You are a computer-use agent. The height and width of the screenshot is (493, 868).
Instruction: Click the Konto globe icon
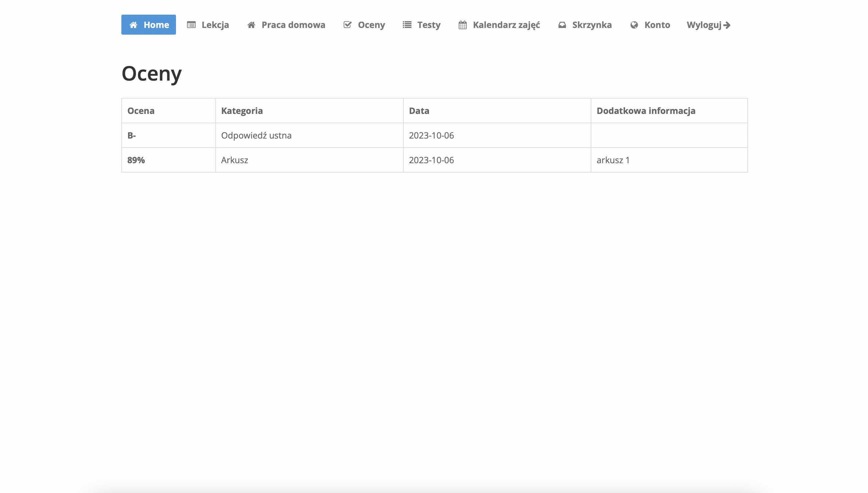click(634, 25)
